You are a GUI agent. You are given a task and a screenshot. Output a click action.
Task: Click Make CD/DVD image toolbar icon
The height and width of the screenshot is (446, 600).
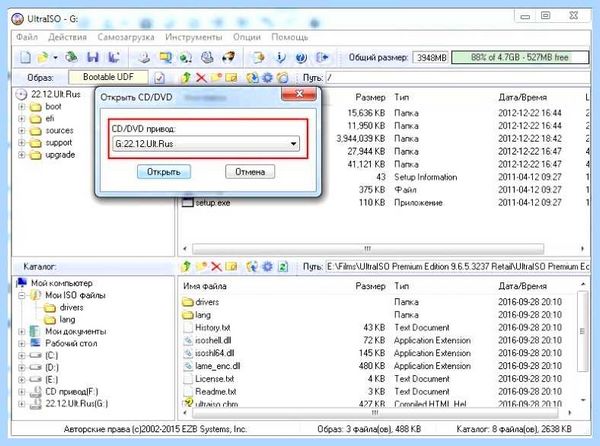(145, 57)
